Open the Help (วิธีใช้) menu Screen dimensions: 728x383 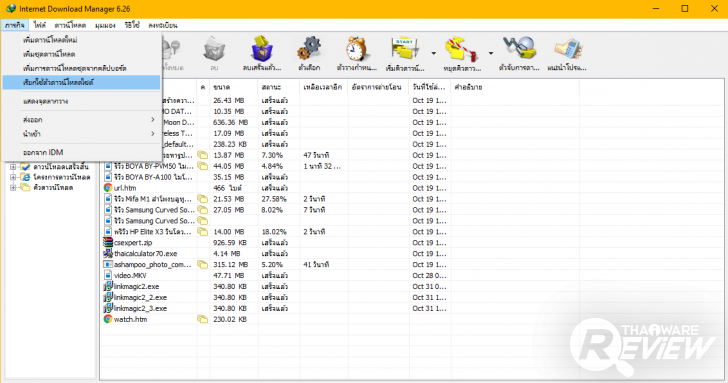(x=132, y=25)
